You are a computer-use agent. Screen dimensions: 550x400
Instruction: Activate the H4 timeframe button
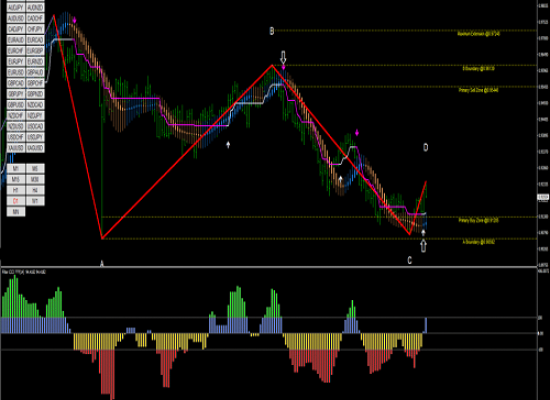pyautogui.click(x=35, y=190)
